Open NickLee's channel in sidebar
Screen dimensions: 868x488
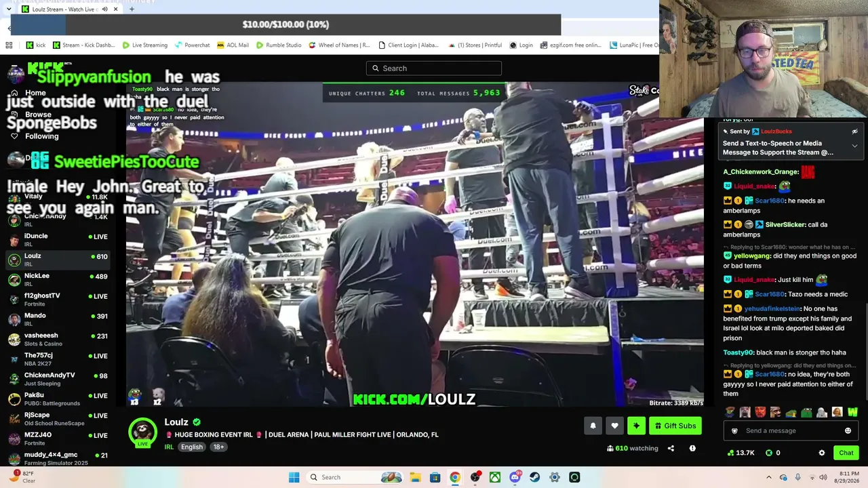point(58,279)
